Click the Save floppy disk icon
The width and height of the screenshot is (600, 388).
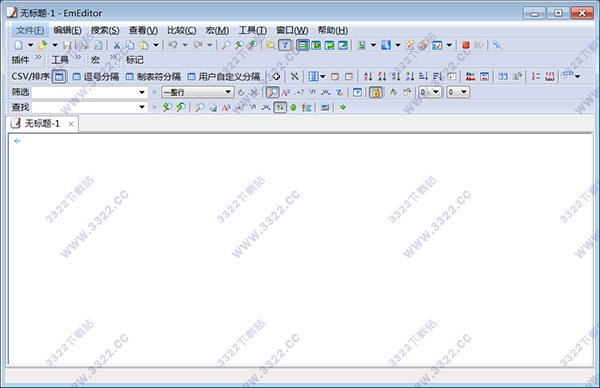(67, 45)
